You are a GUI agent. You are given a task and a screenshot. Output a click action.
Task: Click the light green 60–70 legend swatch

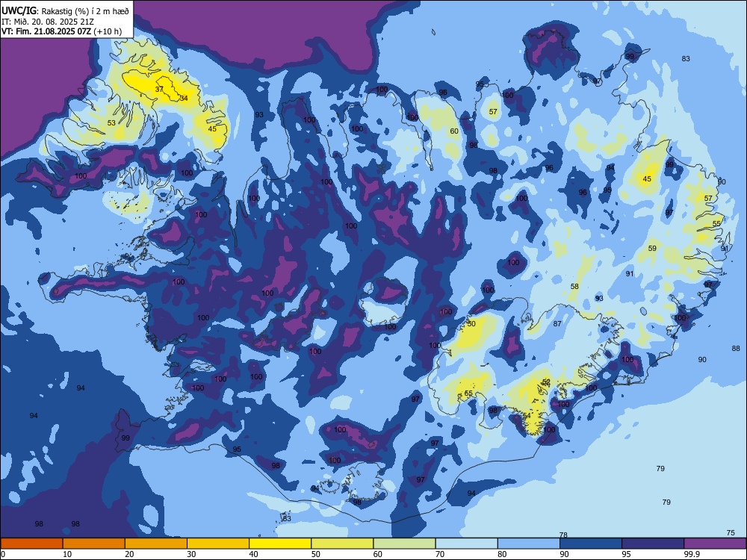coord(404,544)
